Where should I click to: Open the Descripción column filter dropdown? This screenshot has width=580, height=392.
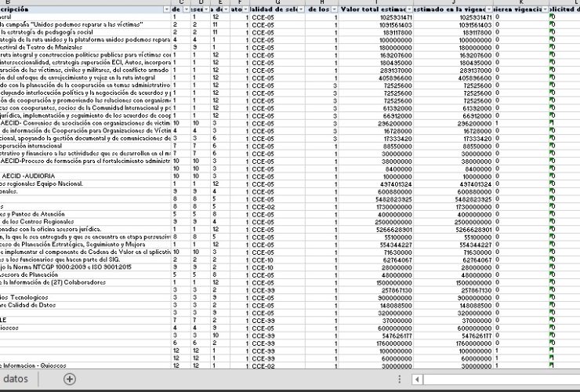(x=166, y=9)
